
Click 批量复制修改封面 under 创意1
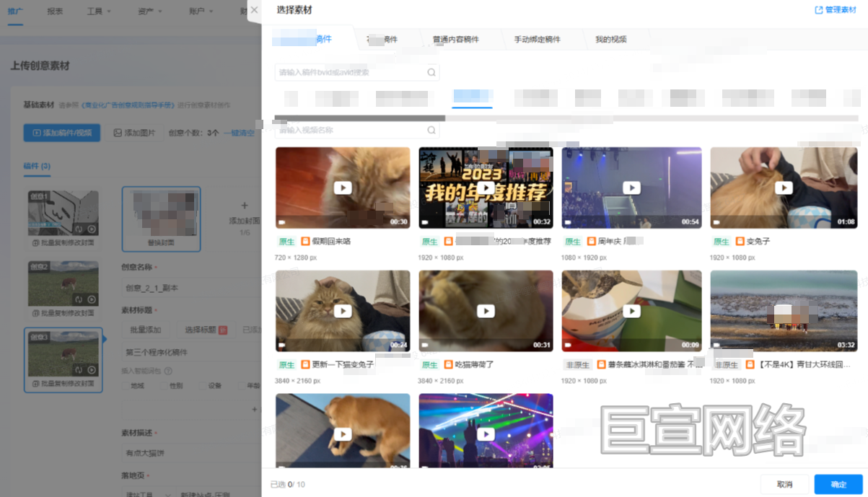point(63,243)
